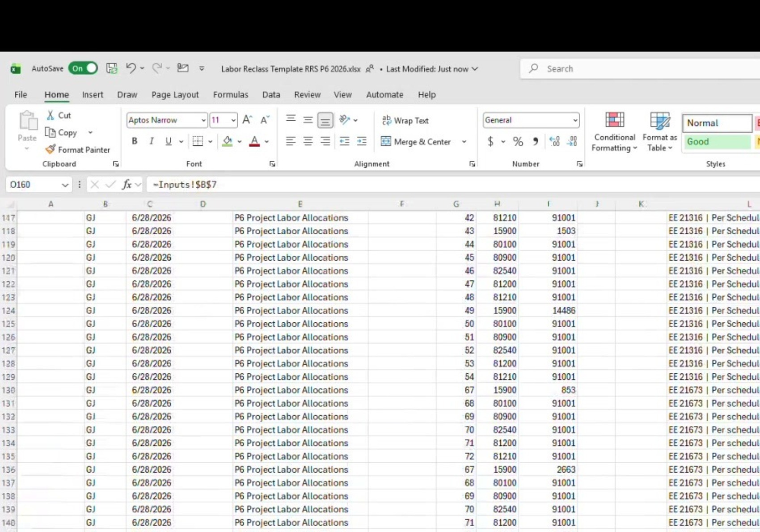This screenshot has height=532, width=760.
Task: Toggle Underline formatting
Action: (168, 141)
